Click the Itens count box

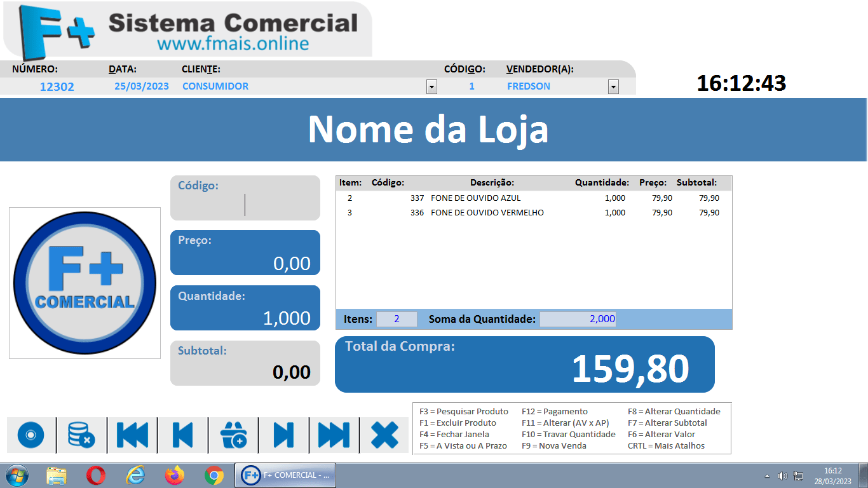coord(397,319)
